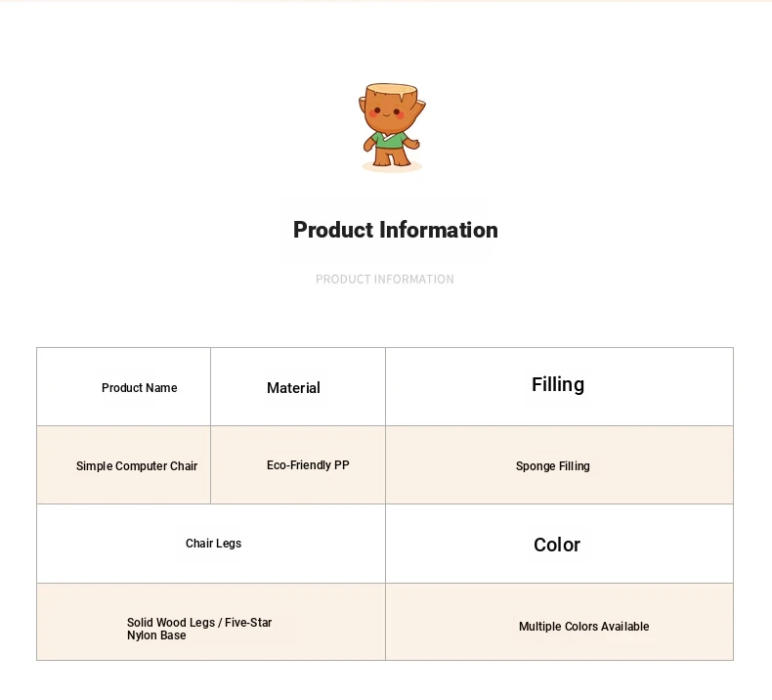The width and height of the screenshot is (772, 700).
Task: Click the Simple Computer Chair cell
Action: pyautogui.click(x=123, y=465)
